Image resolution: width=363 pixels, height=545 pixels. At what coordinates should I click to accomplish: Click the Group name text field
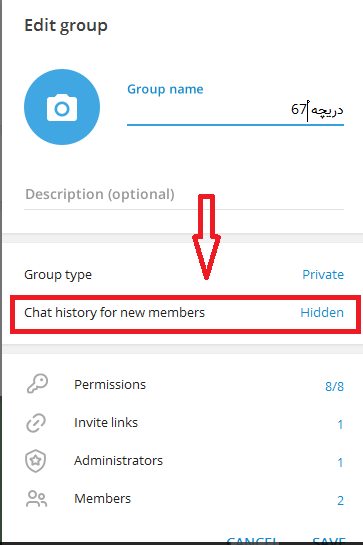click(235, 111)
